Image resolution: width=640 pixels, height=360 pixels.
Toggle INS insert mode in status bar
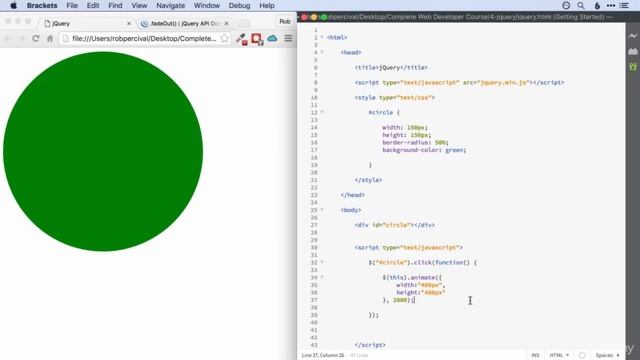(x=535, y=355)
